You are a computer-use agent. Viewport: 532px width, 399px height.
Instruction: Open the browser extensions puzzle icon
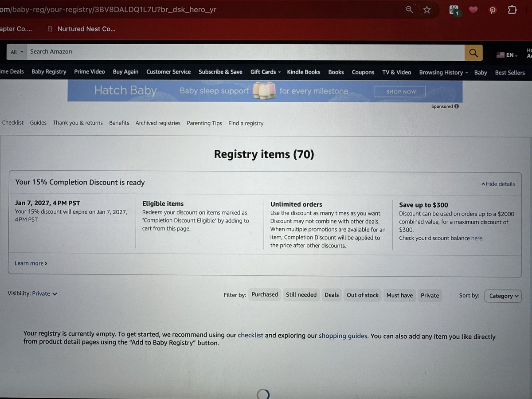512,9
